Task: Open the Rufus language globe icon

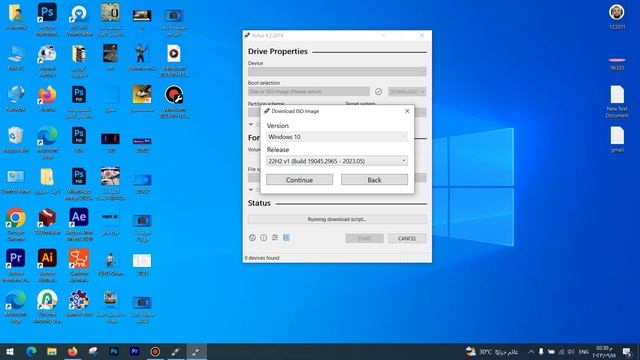Action: [x=252, y=238]
